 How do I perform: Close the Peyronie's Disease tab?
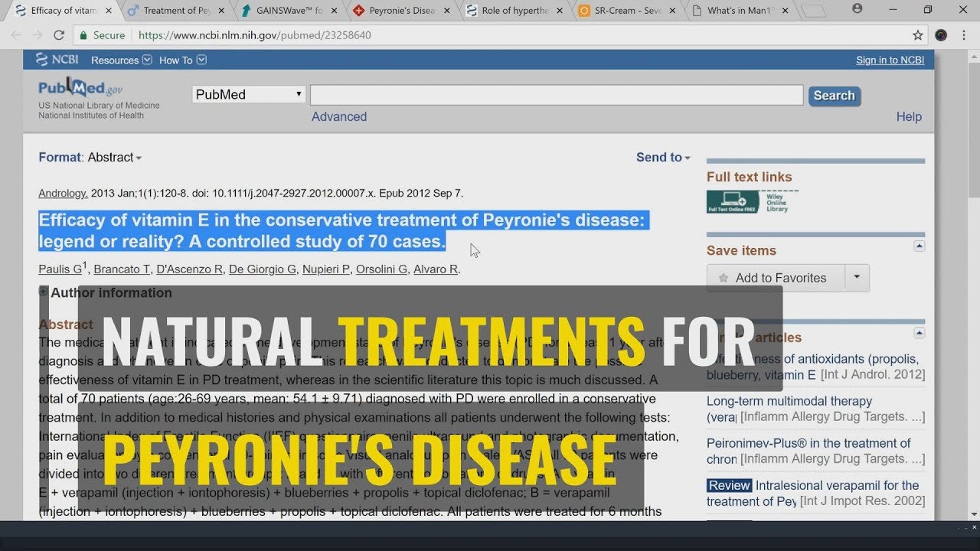[446, 11]
